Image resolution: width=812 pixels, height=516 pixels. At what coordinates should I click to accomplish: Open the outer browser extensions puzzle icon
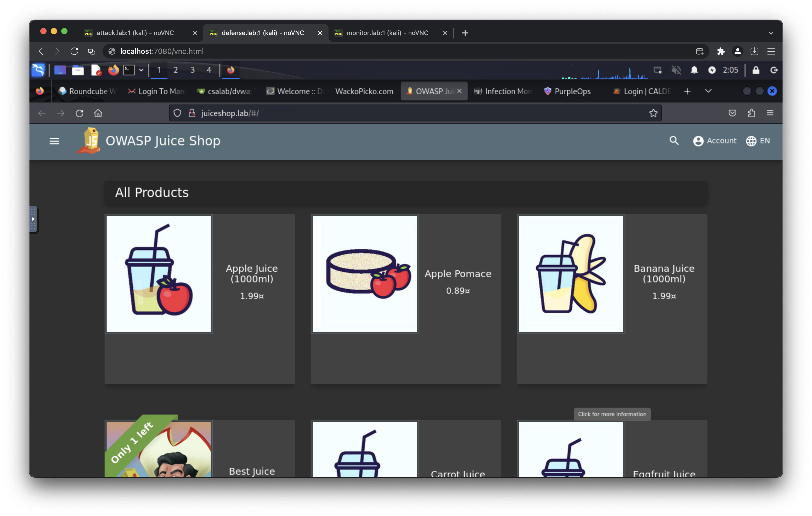(x=721, y=51)
